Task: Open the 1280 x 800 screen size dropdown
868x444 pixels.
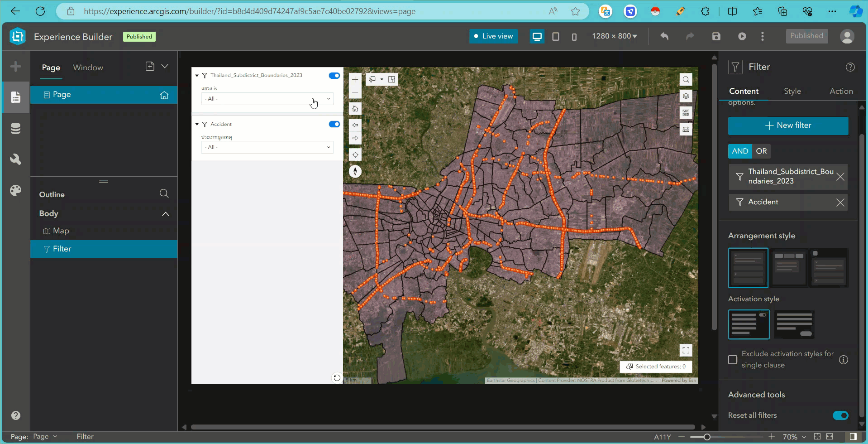Action: (x=614, y=36)
